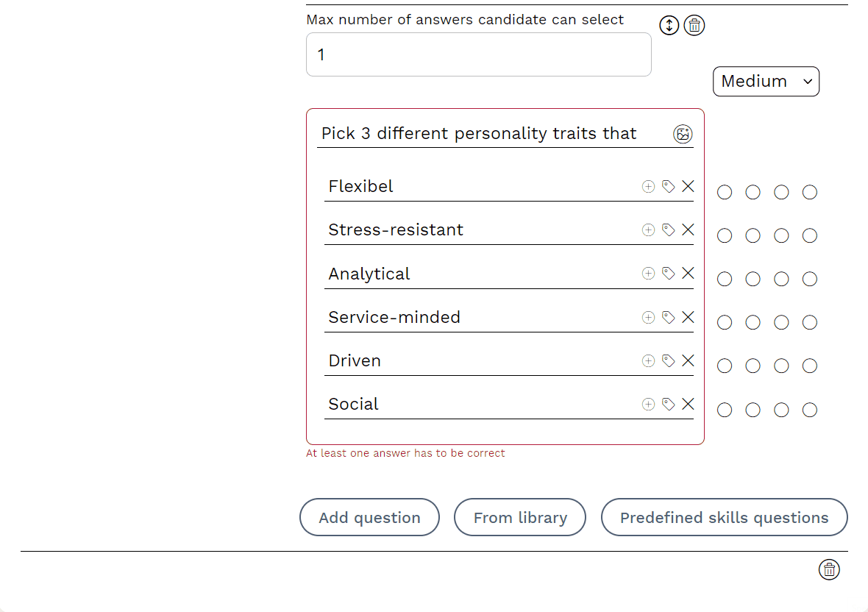Add an image to the question title

coord(683,134)
